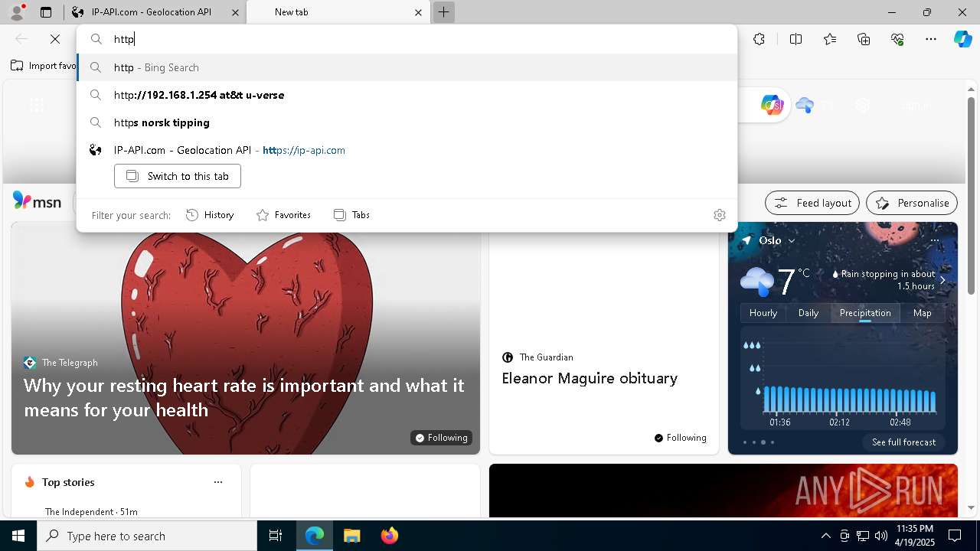Viewport: 980px width, 551px height.
Task: Open Task View on taskbar
Action: [276, 536]
